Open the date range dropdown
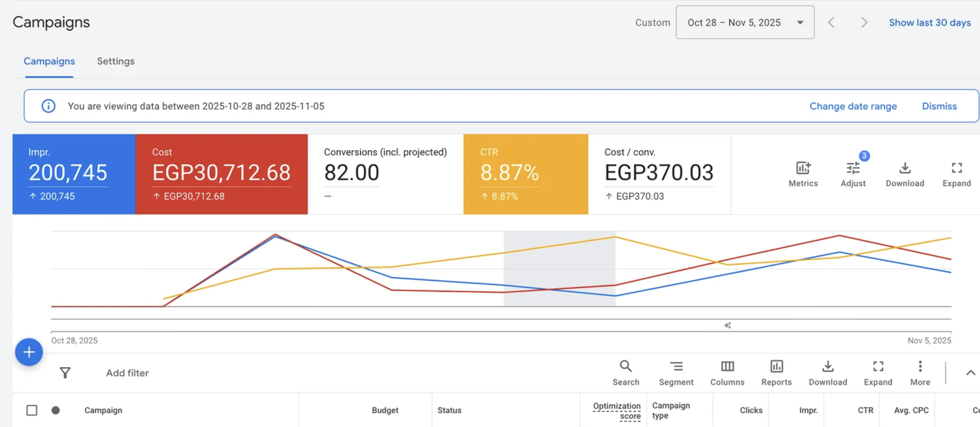The width and height of the screenshot is (980, 427). pos(744,22)
